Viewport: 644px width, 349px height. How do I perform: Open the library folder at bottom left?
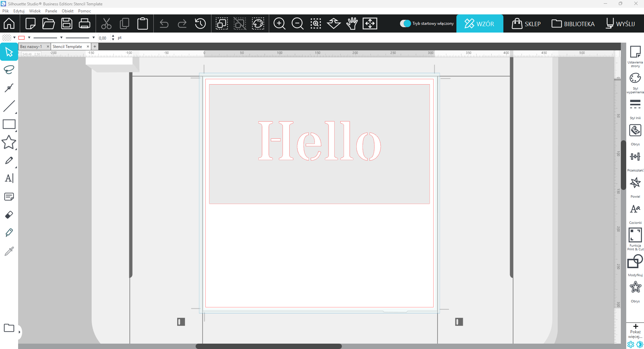tap(9, 328)
